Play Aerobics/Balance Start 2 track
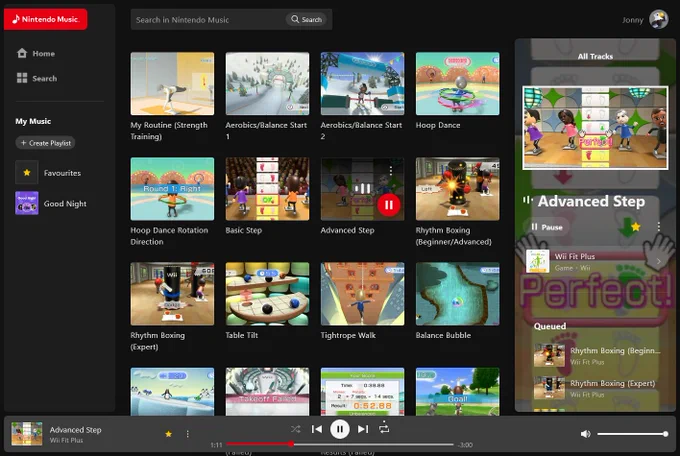The image size is (680, 456). coord(362,84)
